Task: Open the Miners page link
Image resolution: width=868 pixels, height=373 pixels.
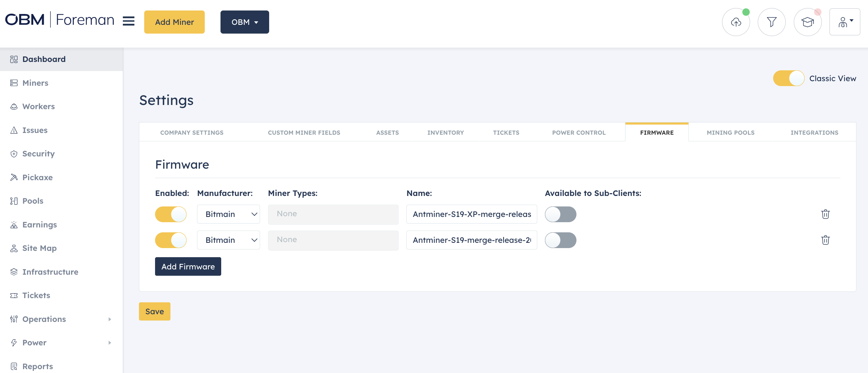Action: click(35, 83)
